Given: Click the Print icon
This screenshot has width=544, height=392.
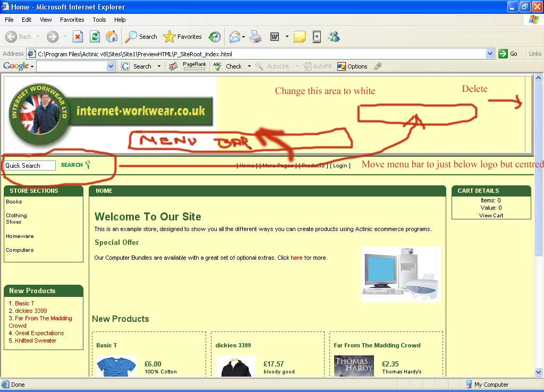Looking at the screenshot, I should tap(256, 37).
